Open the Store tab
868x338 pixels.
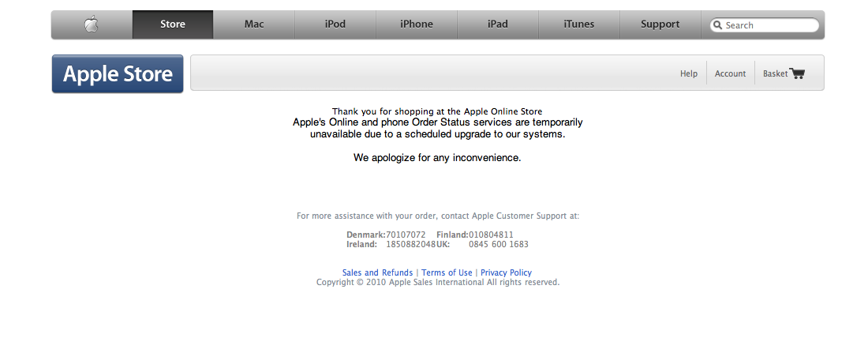click(173, 24)
